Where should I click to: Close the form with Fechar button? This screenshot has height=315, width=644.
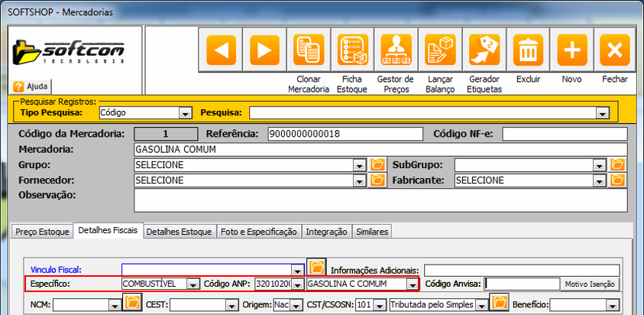pyautogui.click(x=614, y=51)
